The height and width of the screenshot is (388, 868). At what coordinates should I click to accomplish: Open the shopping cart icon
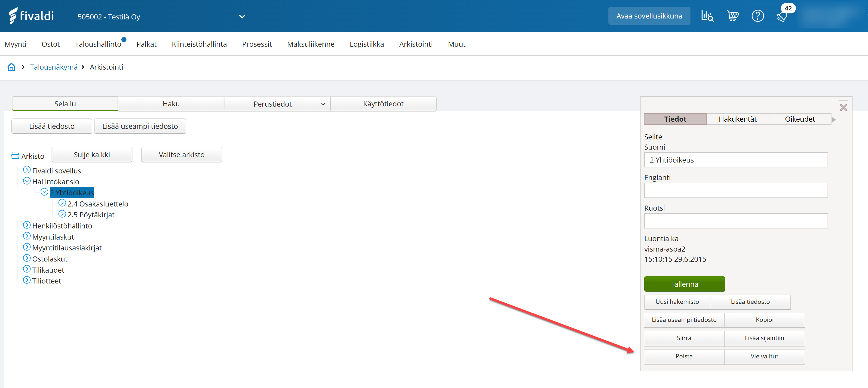click(733, 16)
